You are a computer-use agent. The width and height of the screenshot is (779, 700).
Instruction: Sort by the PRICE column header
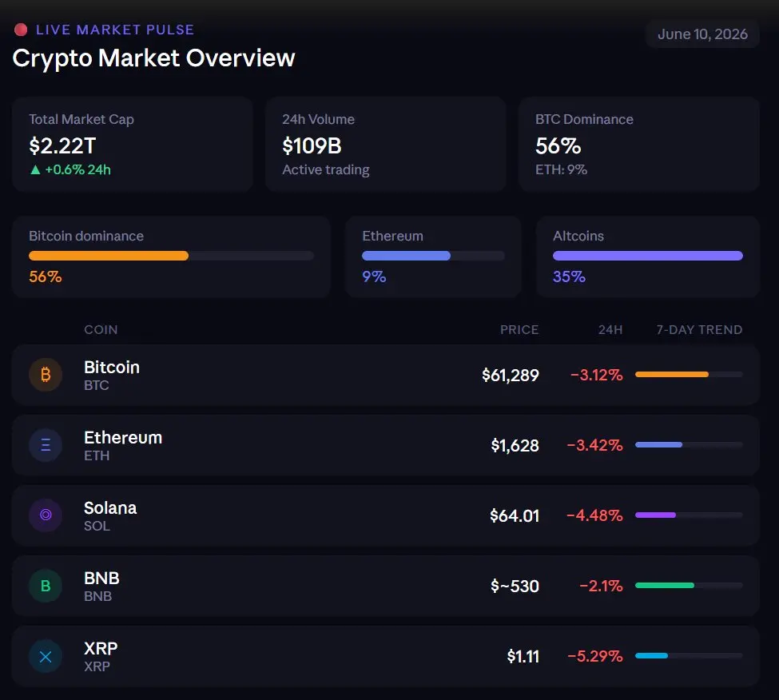519,330
